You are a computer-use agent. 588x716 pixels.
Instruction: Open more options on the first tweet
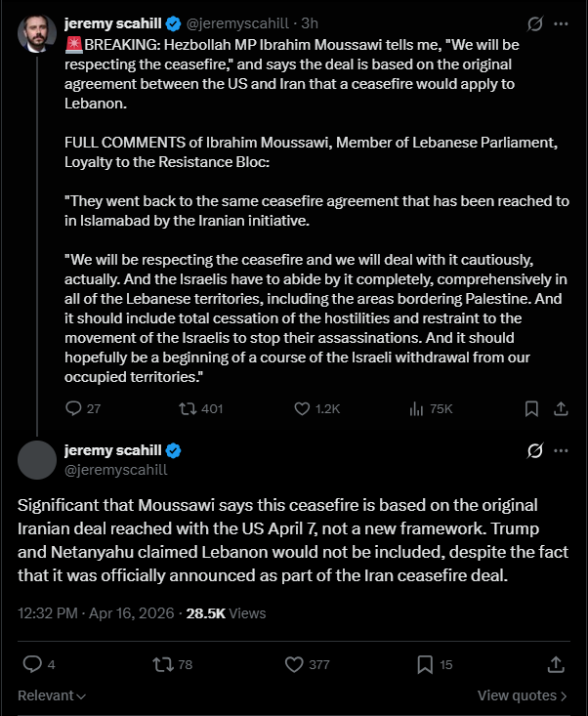click(561, 22)
